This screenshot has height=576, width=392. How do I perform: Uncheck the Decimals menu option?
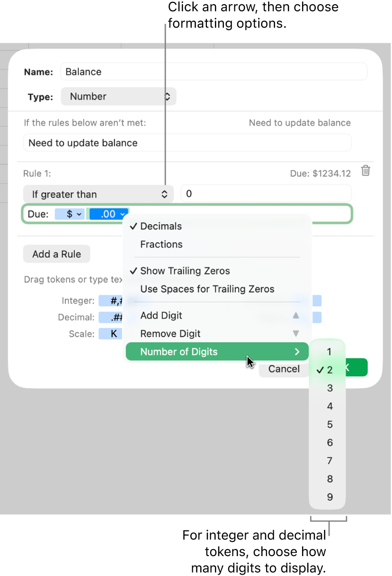[x=161, y=226]
